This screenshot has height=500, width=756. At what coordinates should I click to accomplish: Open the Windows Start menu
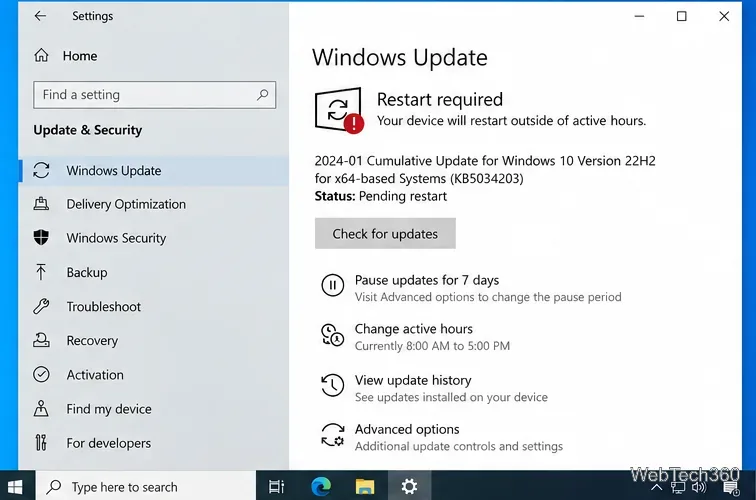coord(15,487)
